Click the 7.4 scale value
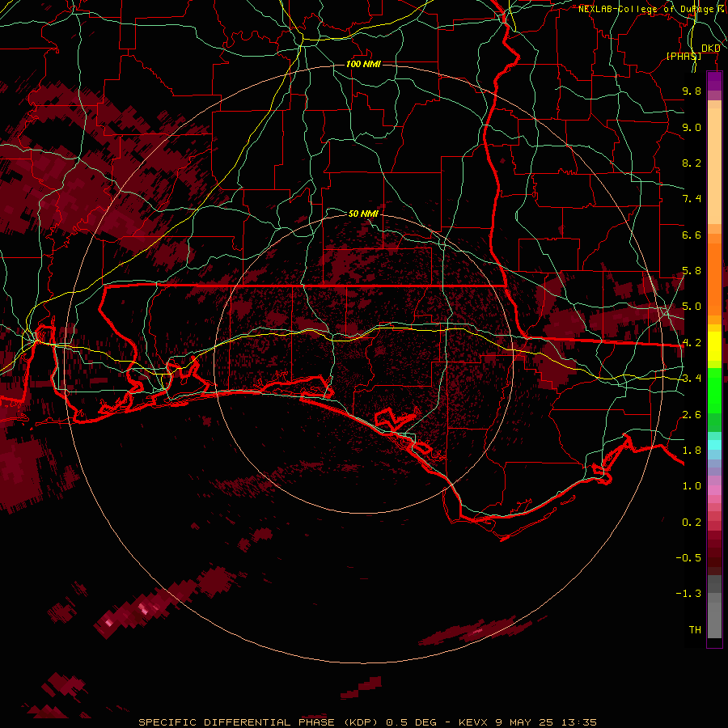This screenshot has height=728, width=728. click(x=692, y=199)
